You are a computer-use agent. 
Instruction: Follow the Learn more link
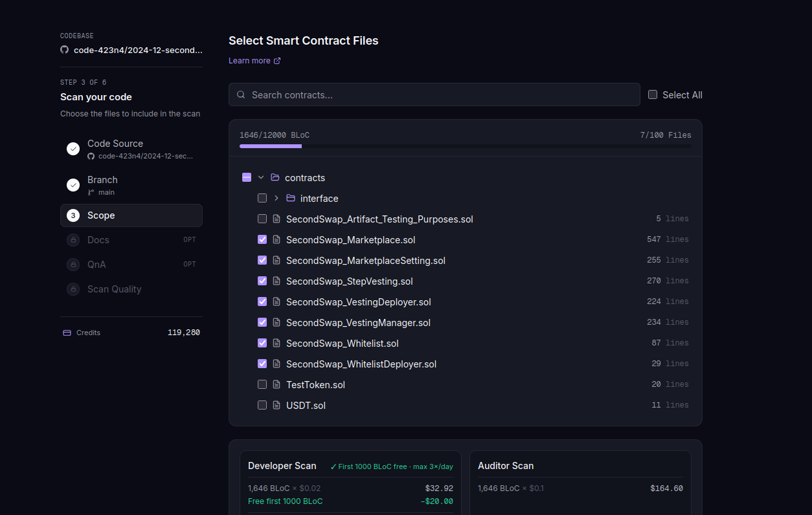coord(254,61)
